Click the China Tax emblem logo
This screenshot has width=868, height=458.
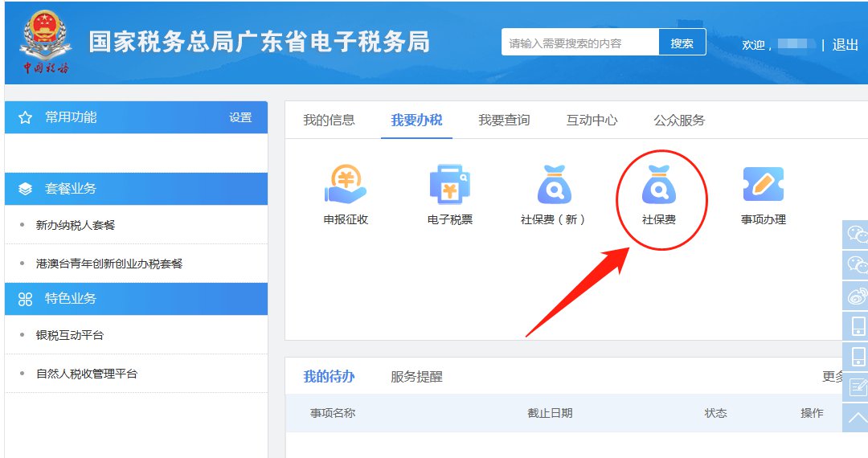(x=45, y=43)
